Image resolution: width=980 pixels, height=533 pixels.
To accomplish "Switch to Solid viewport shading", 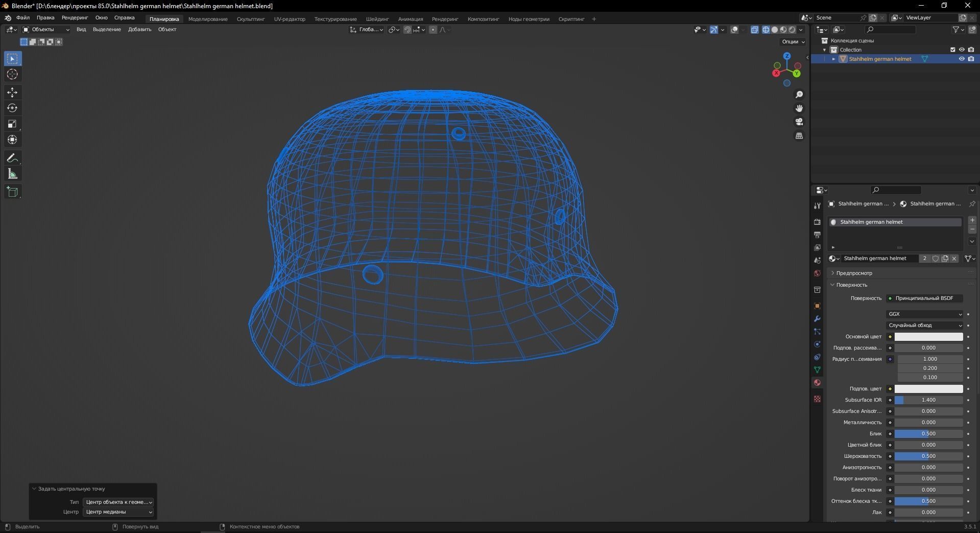I will point(775,30).
